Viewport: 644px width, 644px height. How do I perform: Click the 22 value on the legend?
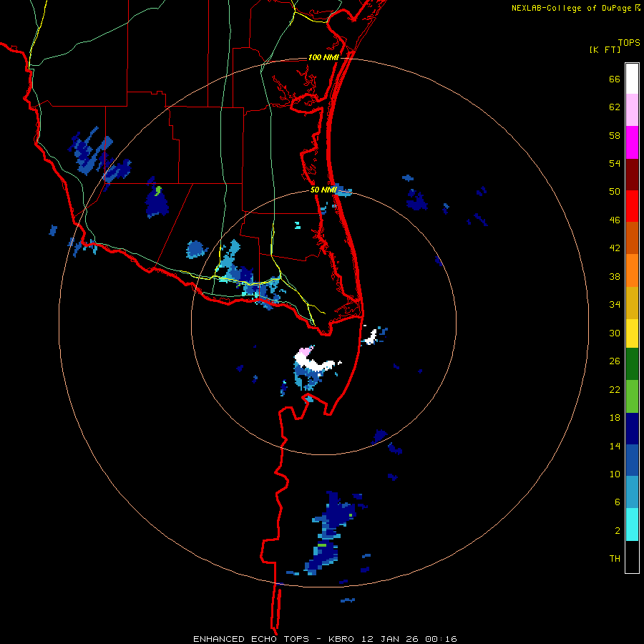point(615,389)
